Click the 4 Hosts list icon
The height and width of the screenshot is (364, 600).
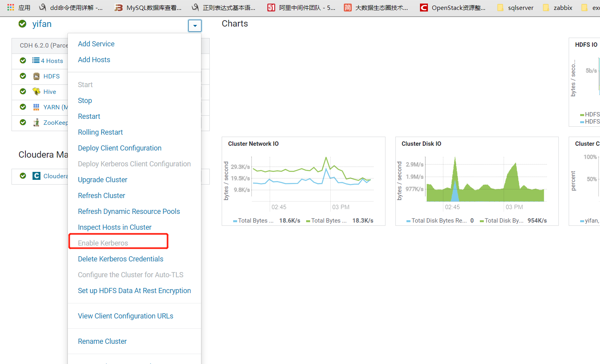click(36, 61)
